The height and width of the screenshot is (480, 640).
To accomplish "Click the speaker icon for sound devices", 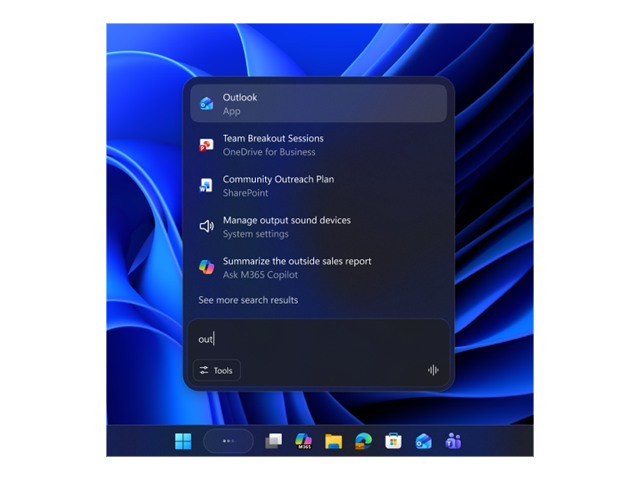I will point(207,226).
